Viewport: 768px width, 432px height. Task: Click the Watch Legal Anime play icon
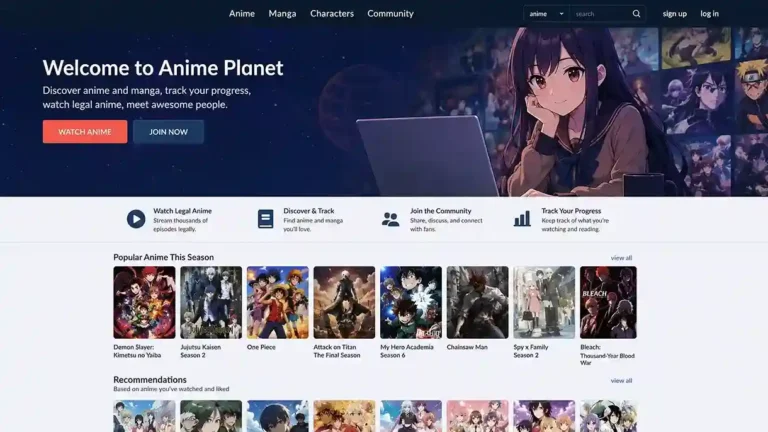(136, 219)
